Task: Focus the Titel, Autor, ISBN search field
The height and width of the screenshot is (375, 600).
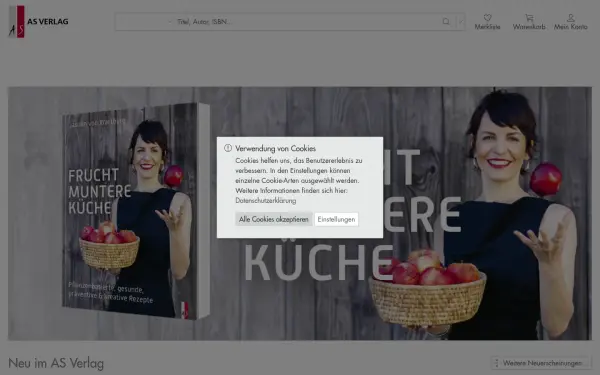Action: [x=306, y=22]
